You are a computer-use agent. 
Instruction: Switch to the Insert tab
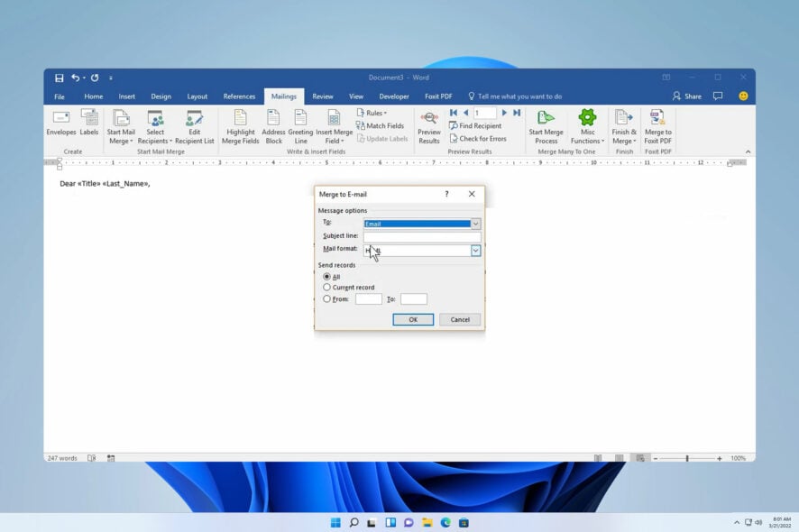[127, 96]
